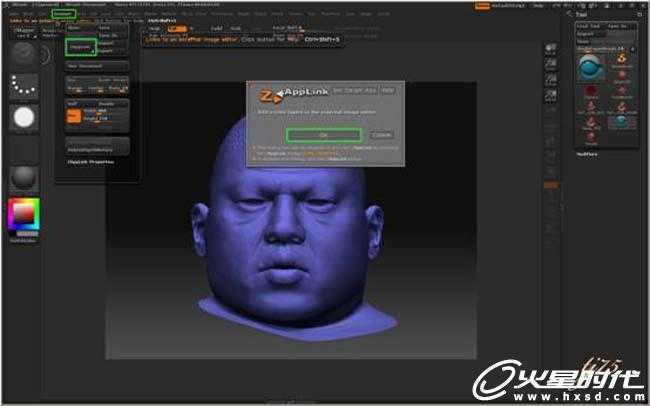Click the Actual size icon on the right shelf
The height and width of the screenshot is (406, 650).
click(x=551, y=79)
